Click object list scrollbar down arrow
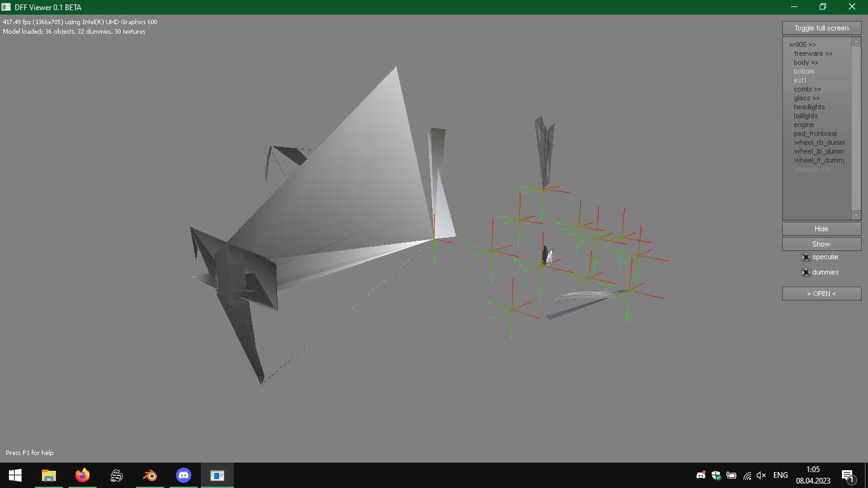This screenshot has width=868, height=488. coord(856,215)
